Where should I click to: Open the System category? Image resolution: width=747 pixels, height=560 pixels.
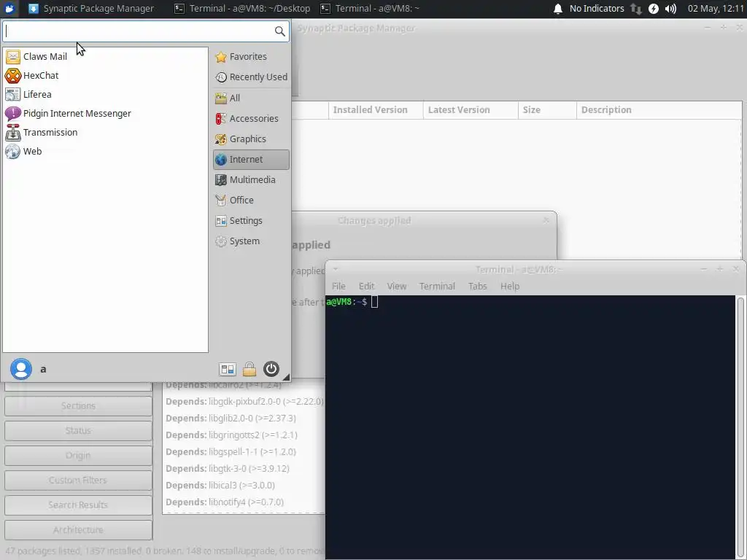point(251,241)
